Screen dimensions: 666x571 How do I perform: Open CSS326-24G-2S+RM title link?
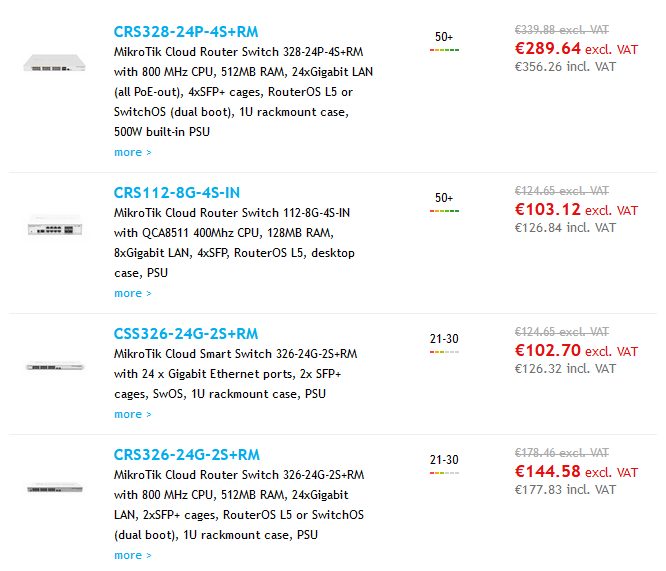pos(185,334)
